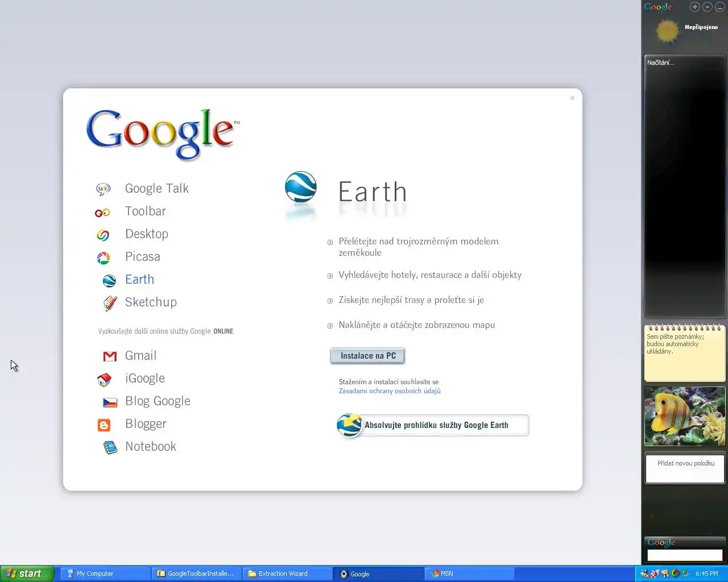Switch to Extraction Wizard taskbar item

click(287, 573)
